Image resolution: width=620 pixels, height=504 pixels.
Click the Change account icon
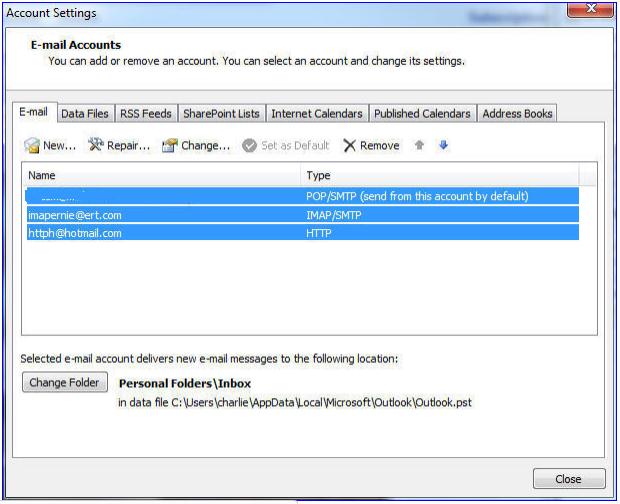169,146
